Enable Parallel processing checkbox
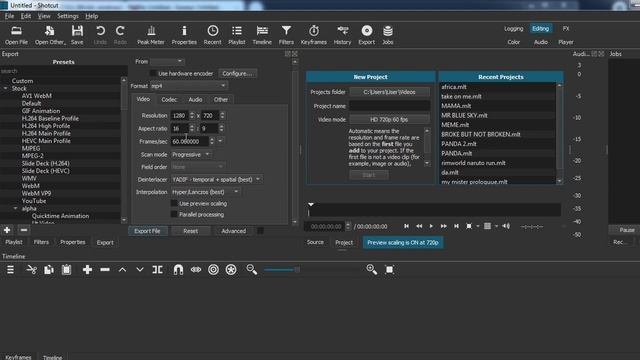This screenshot has width=640, height=360. click(x=174, y=214)
